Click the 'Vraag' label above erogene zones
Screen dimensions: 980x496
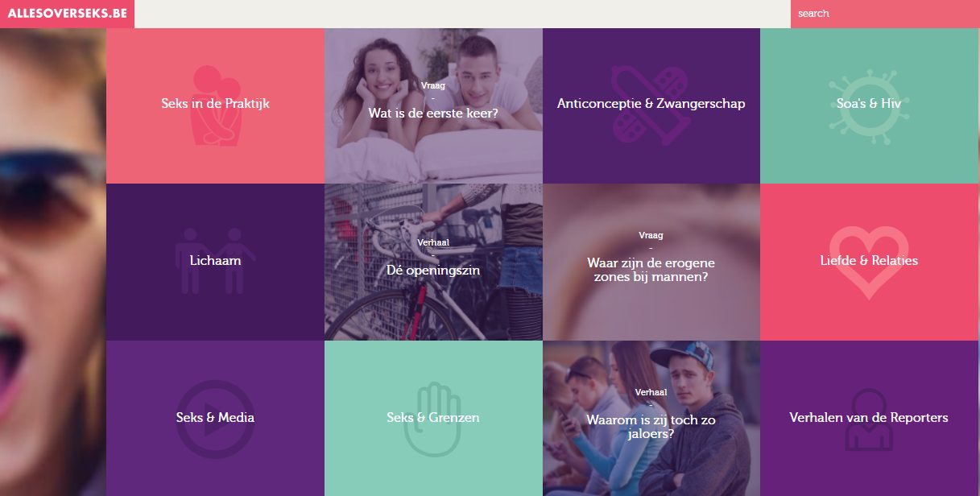(651, 235)
